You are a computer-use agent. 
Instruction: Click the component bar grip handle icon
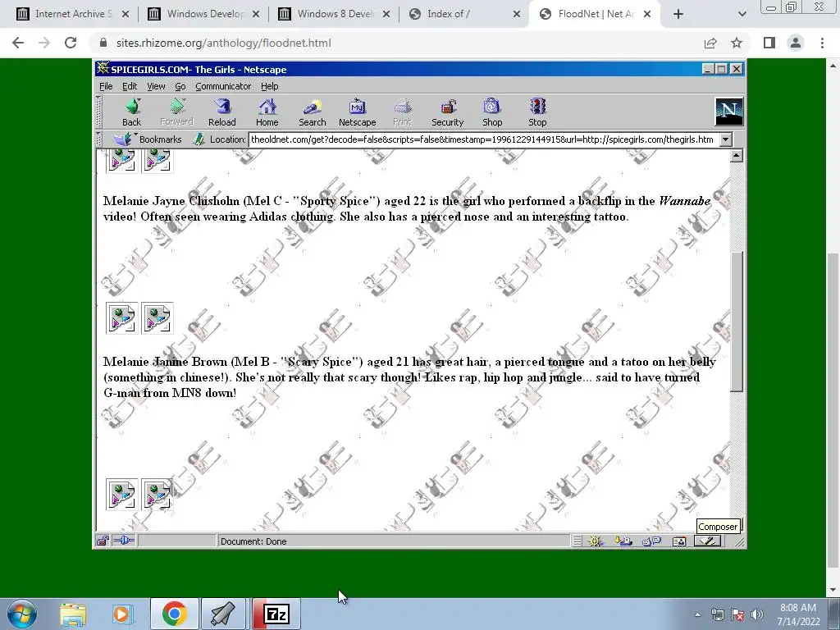[x=577, y=541]
